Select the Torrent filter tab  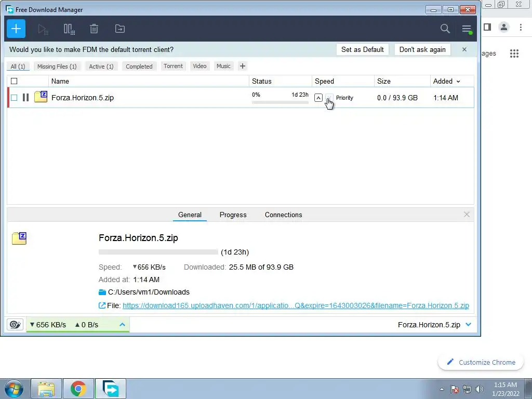(173, 66)
